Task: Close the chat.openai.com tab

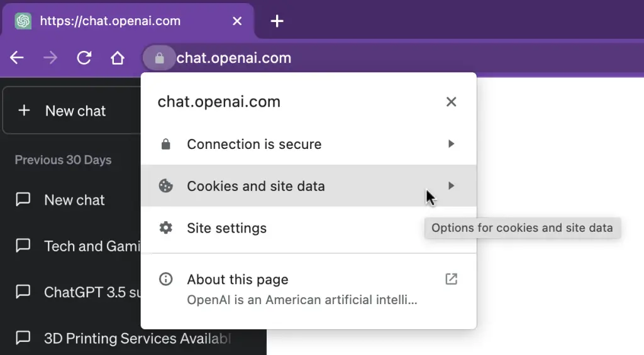Action: [237, 21]
